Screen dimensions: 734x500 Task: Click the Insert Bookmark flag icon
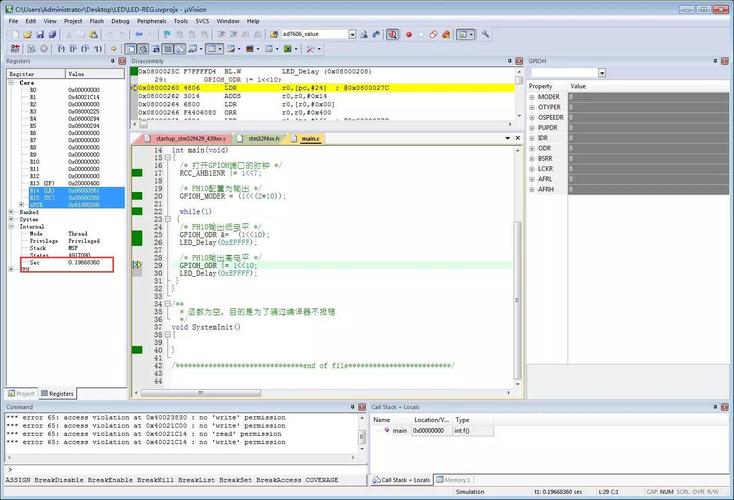click(x=167, y=34)
